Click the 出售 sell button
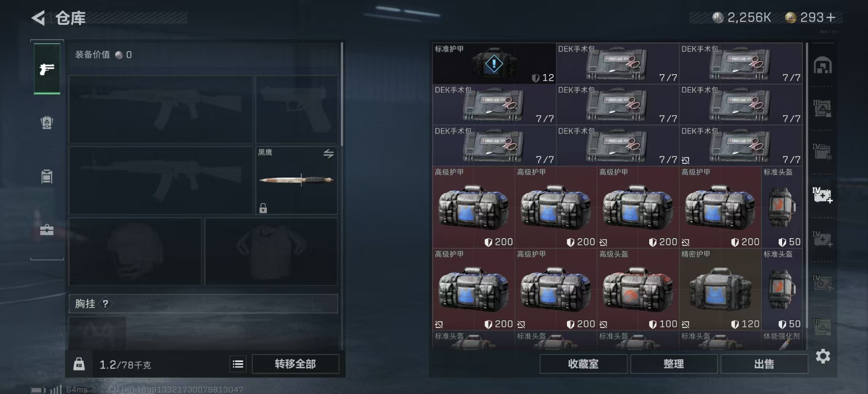 (x=764, y=364)
